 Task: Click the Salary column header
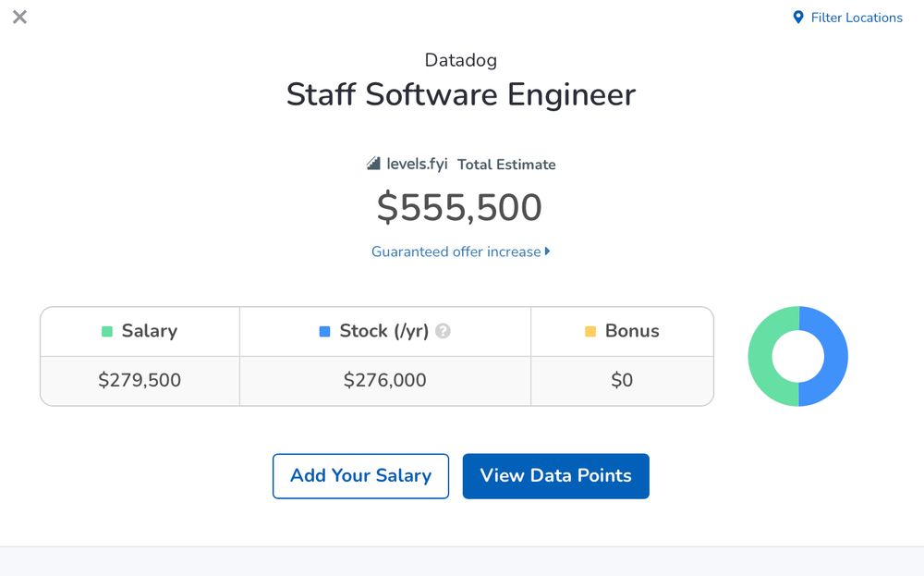[x=140, y=331]
